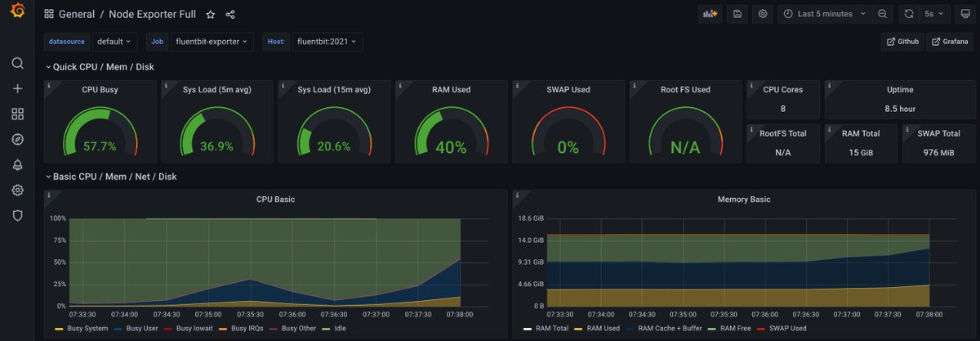
Task: Open the search dashboards icon in sidebar
Action: pyautogui.click(x=17, y=63)
